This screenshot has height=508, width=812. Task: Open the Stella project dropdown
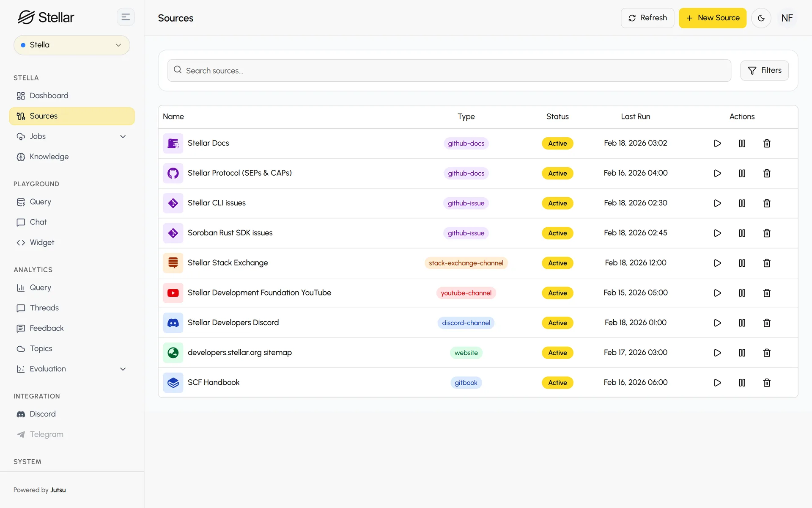pyautogui.click(x=72, y=45)
